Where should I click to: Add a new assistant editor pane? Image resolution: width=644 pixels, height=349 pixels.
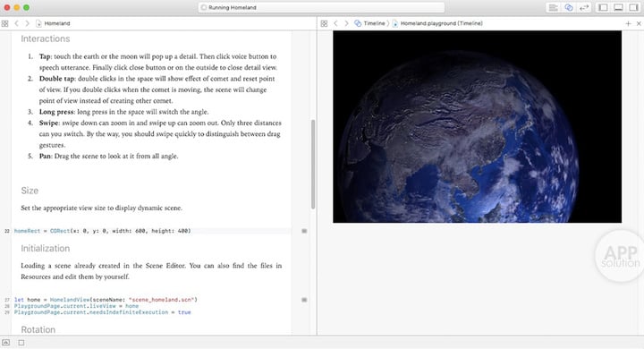[x=628, y=23]
